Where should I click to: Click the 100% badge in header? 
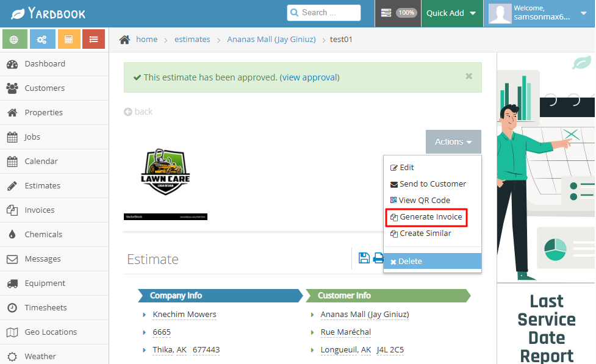[406, 13]
